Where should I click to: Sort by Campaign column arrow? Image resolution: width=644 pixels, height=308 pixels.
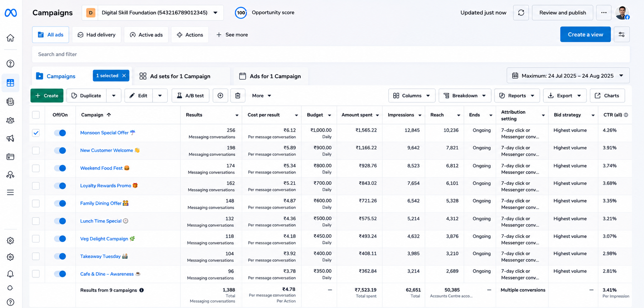point(109,115)
